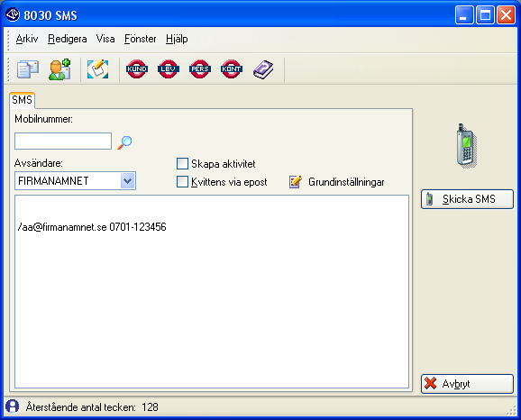Screen dimensions: 521x420
Task: Open the Redigera menu
Action: [x=68, y=39]
